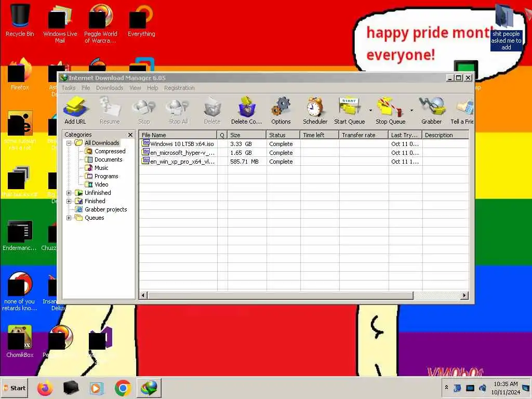The height and width of the screenshot is (399, 532).
Task: Open the Help menu
Action: (152, 88)
